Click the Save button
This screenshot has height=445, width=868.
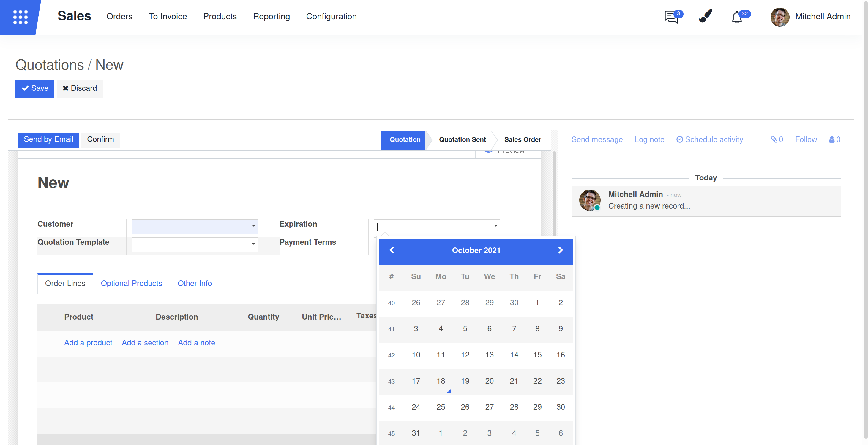click(x=35, y=88)
